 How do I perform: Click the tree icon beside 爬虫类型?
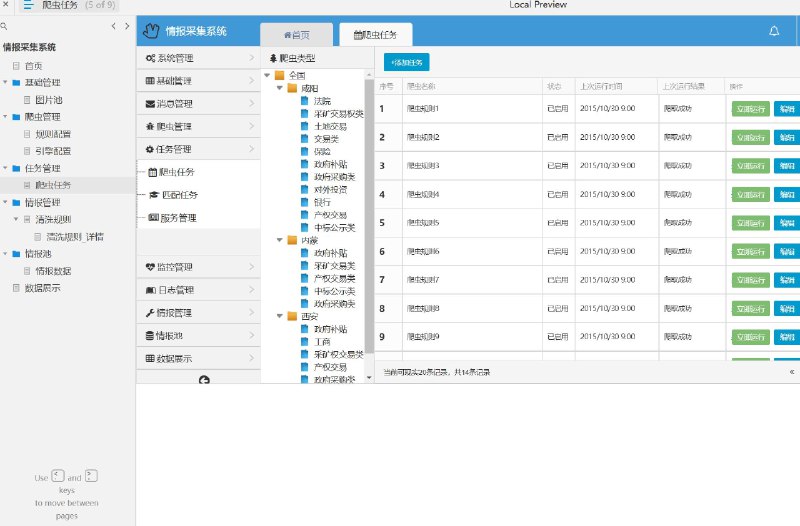tap(273, 59)
